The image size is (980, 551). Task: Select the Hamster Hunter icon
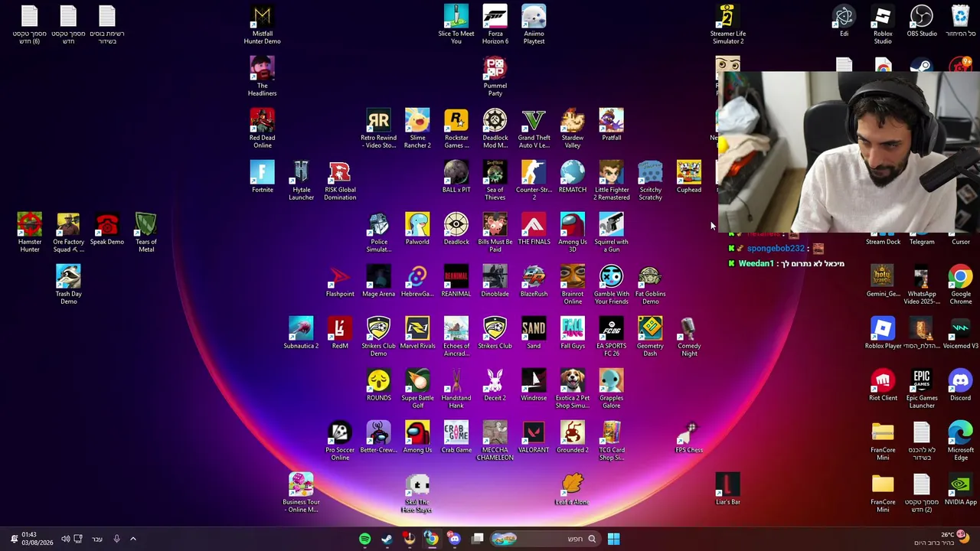[29, 233]
